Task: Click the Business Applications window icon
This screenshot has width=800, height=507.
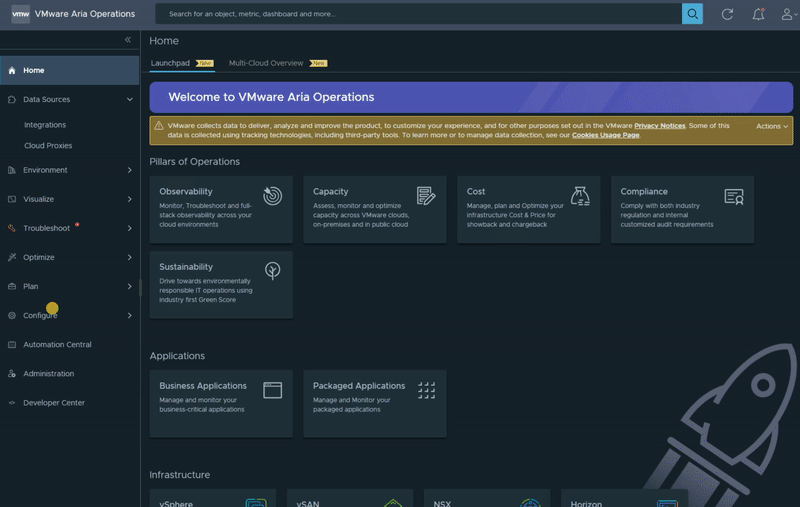Action: [x=272, y=390]
